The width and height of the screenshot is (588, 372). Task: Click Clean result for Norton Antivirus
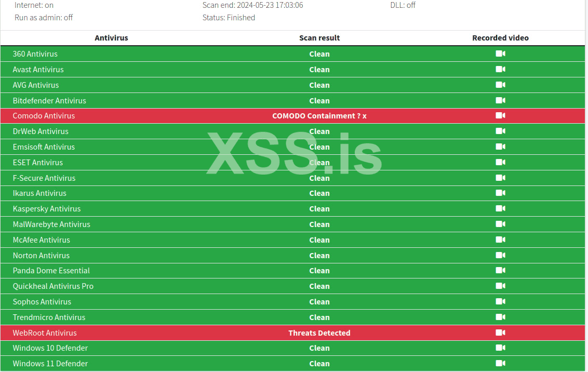point(319,256)
